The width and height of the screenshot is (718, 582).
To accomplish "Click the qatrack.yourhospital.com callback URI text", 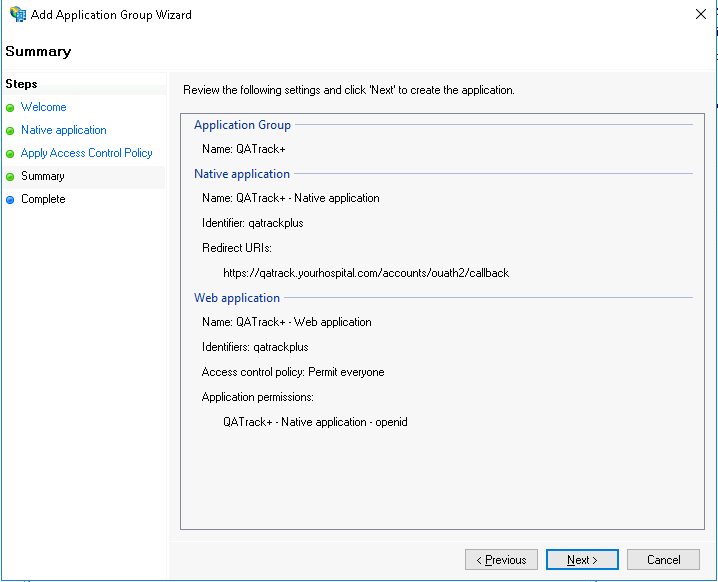I will tap(366, 273).
